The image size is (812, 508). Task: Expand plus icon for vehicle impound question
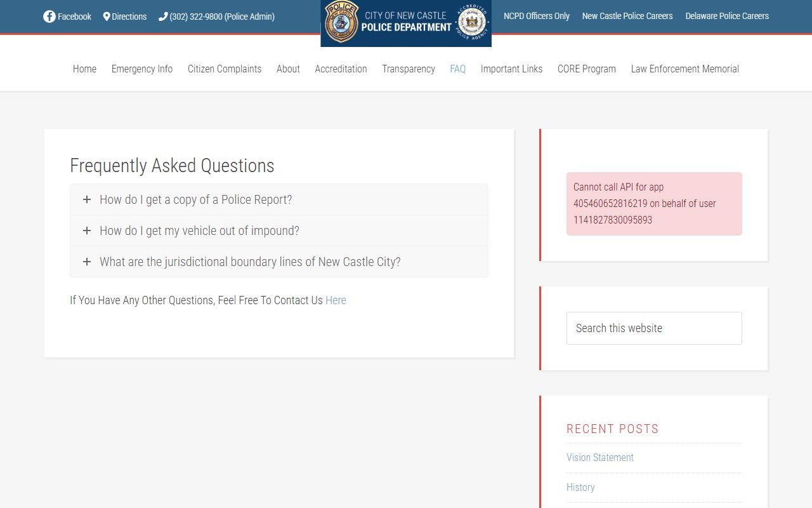point(87,231)
